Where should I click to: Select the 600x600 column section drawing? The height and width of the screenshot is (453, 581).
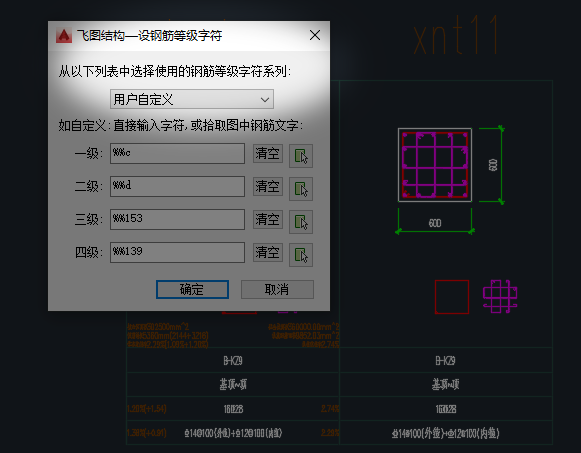[435, 165]
